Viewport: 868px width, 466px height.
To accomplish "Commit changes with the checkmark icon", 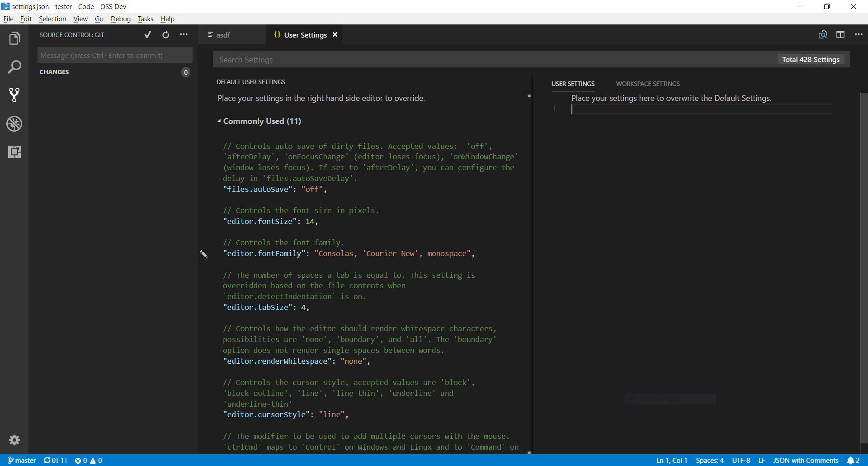I will [148, 35].
